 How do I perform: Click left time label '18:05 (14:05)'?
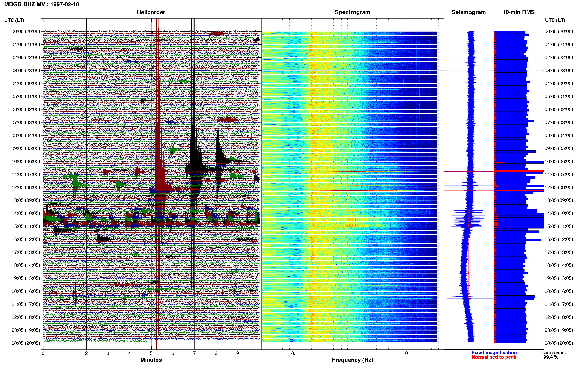[x=26, y=265]
